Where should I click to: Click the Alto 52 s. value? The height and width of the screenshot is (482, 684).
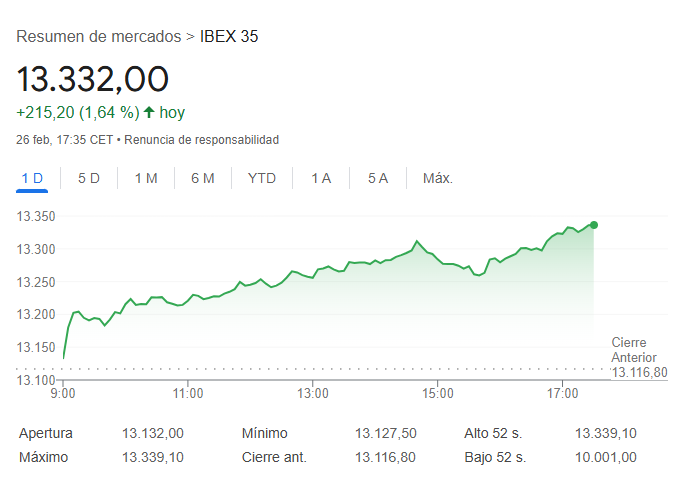coord(606,433)
